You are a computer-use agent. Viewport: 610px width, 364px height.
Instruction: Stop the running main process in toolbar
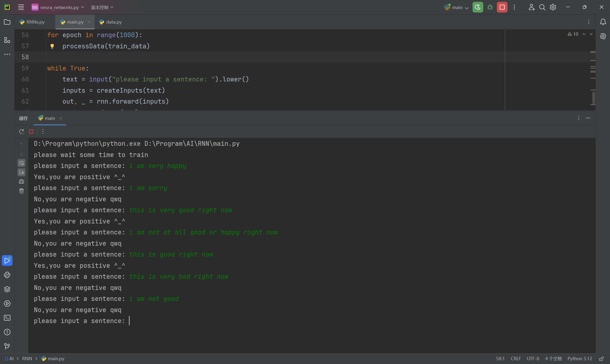(x=502, y=7)
